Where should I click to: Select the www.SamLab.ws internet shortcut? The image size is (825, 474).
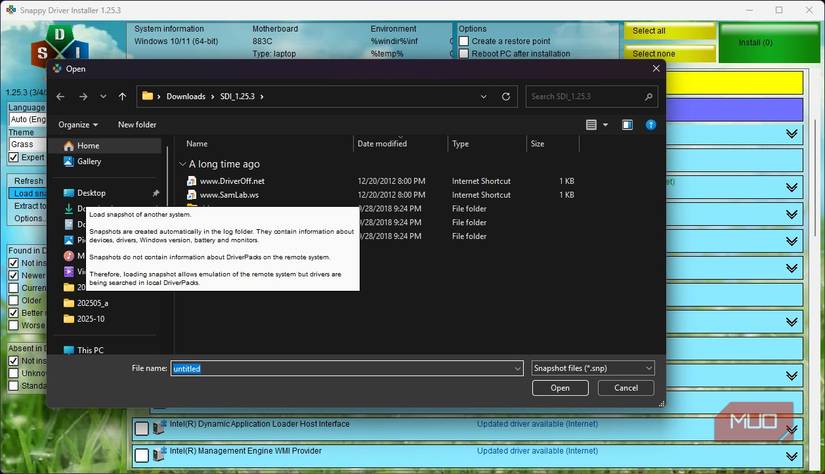[x=229, y=195]
